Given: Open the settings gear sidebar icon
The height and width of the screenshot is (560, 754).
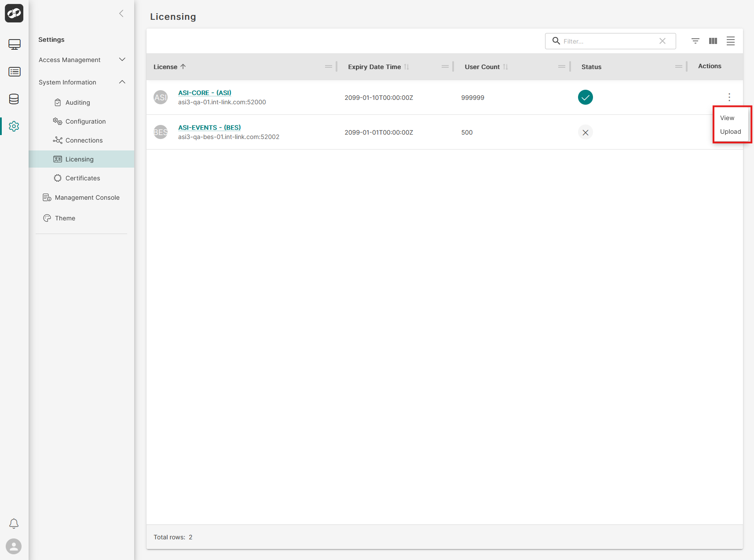Looking at the screenshot, I should tap(14, 126).
